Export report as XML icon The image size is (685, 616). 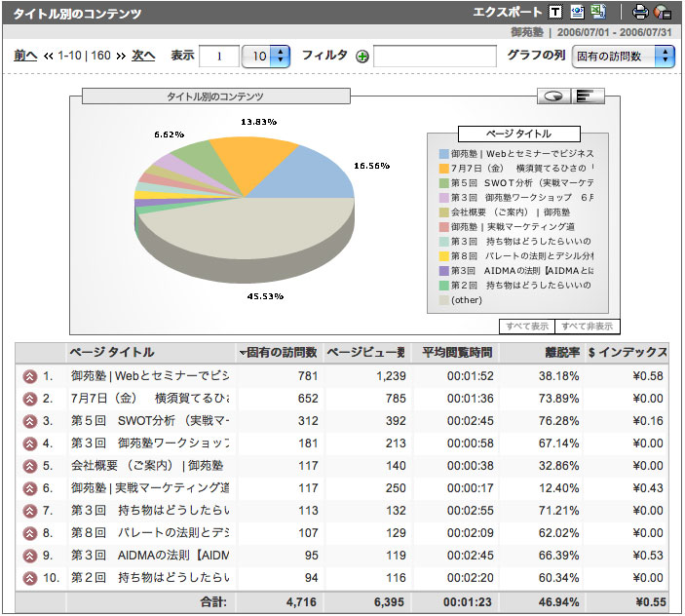[577, 13]
